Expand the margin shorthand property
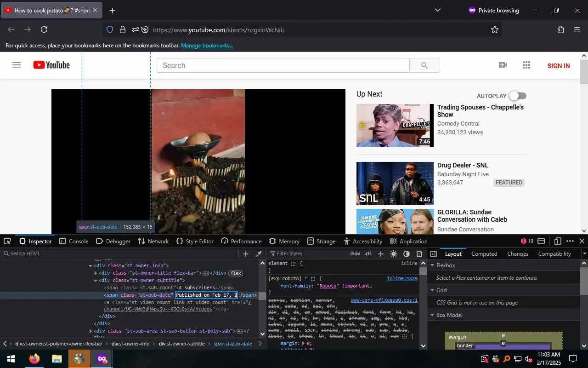The width and height of the screenshot is (588, 368). click(x=303, y=343)
